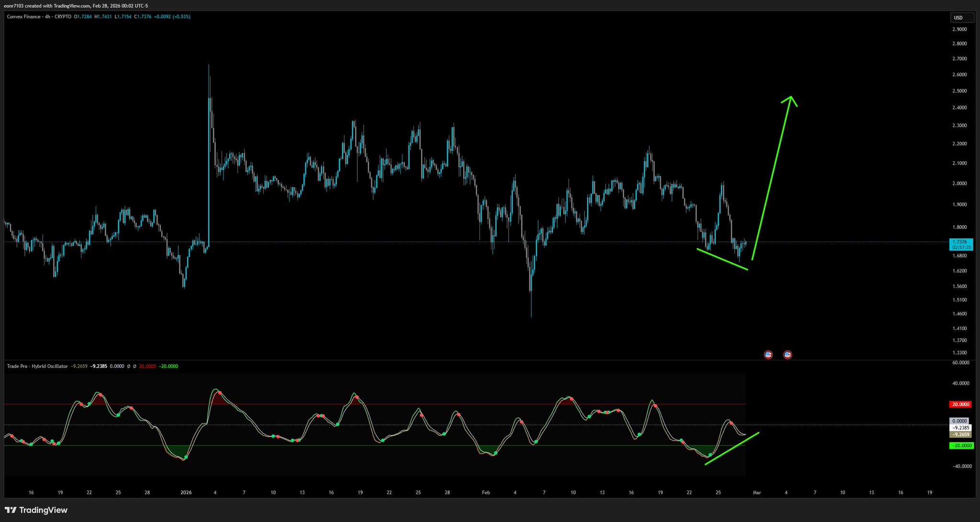Click the arrowhead of the large green arrow

coord(791,99)
